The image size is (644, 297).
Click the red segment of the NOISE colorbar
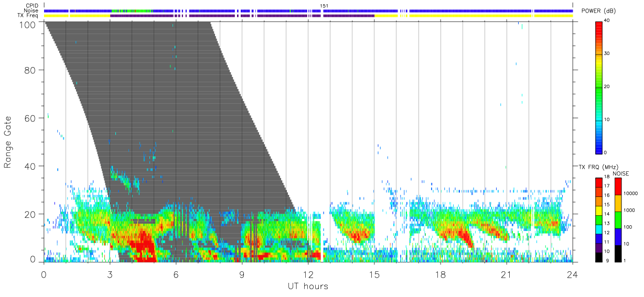click(617, 187)
